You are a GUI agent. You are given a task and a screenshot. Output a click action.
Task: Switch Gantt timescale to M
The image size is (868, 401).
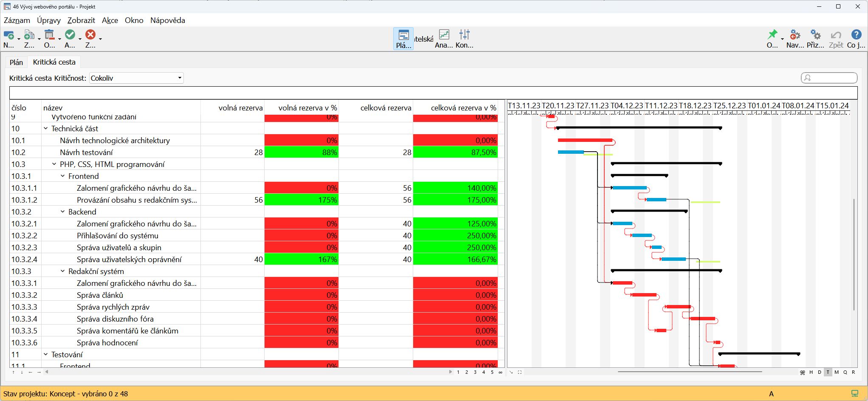coord(837,372)
